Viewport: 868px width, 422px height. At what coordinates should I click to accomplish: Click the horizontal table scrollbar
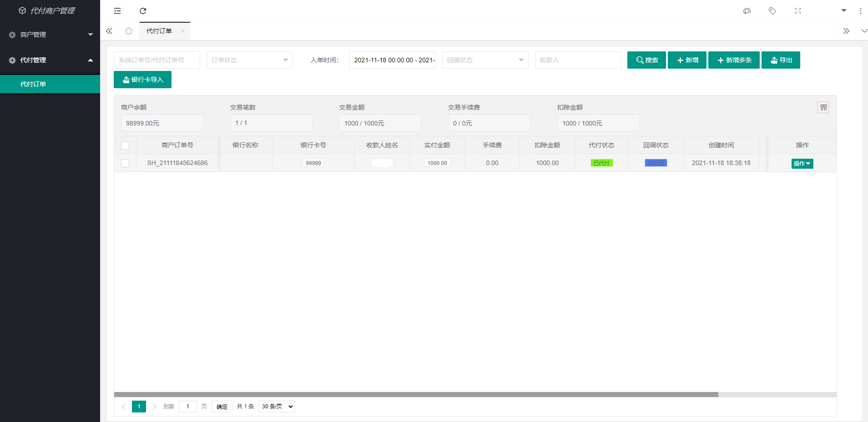[x=416, y=395]
